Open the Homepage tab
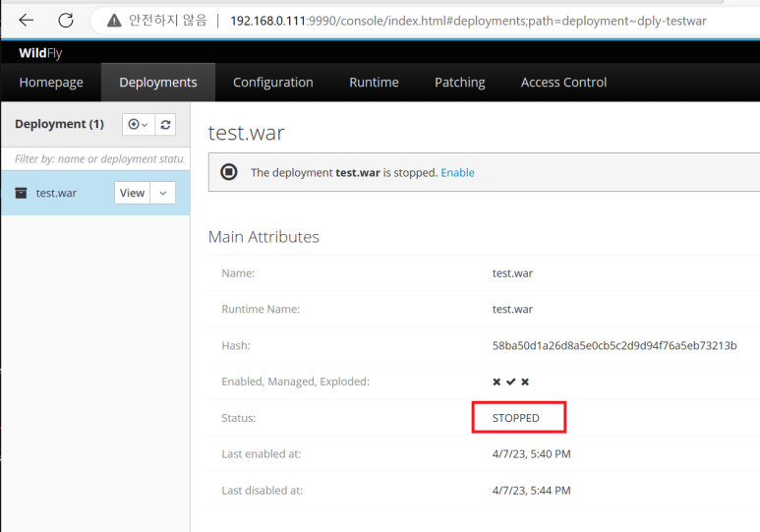The width and height of the screenshot is (760, 532). (51, 83)
